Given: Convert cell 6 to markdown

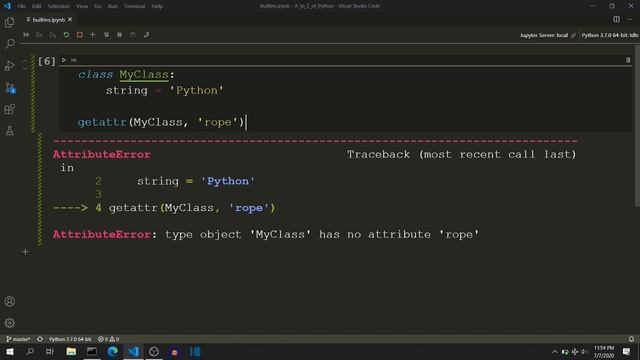Looking at the screenshot, I should point(73,60).
